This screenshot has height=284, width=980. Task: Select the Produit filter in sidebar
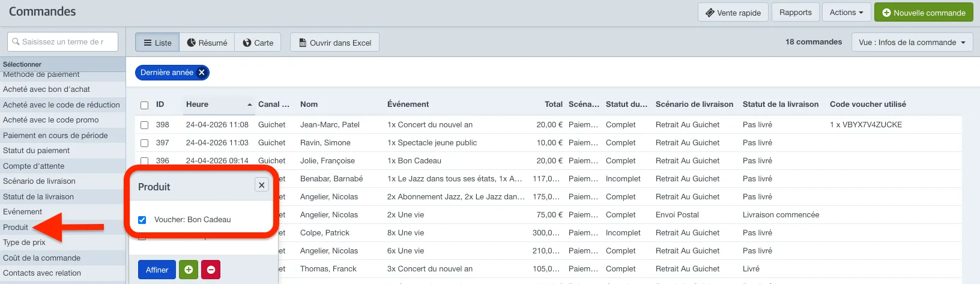click(62, 227)
